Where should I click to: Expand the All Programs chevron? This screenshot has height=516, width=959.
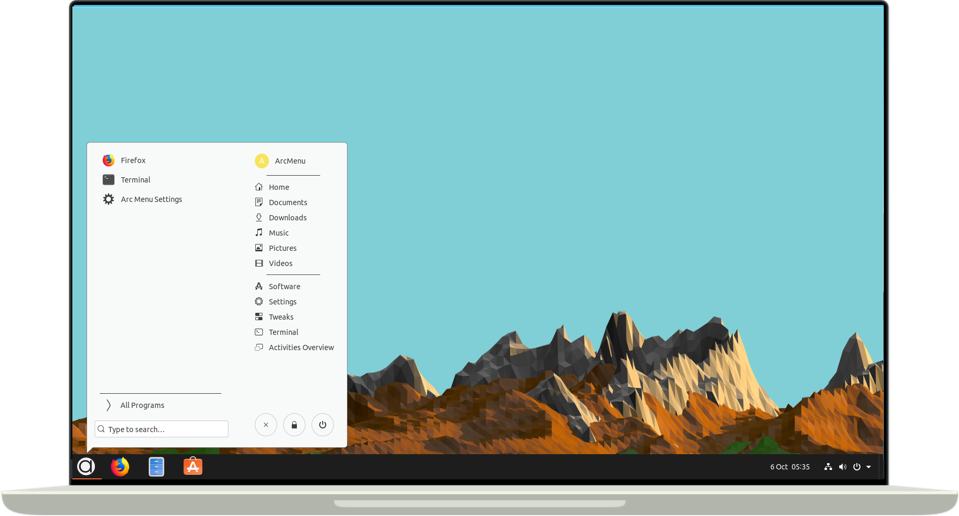coord(108,405)
